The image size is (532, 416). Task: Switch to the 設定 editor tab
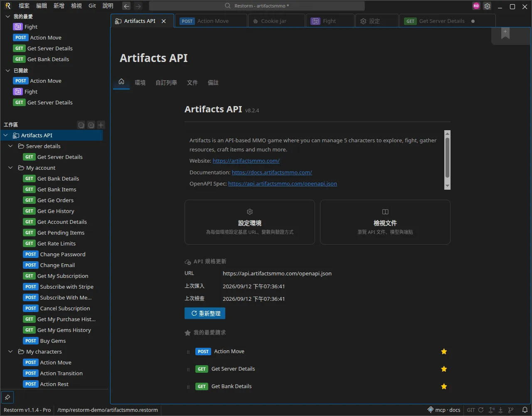point(377,21)
